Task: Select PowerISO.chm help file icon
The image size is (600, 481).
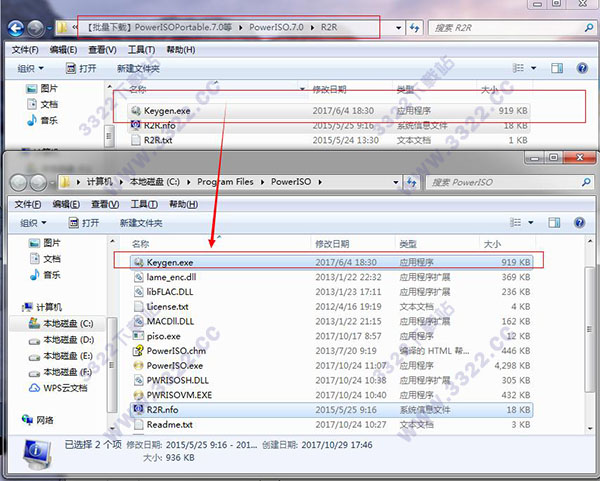Action: point(138,351)
